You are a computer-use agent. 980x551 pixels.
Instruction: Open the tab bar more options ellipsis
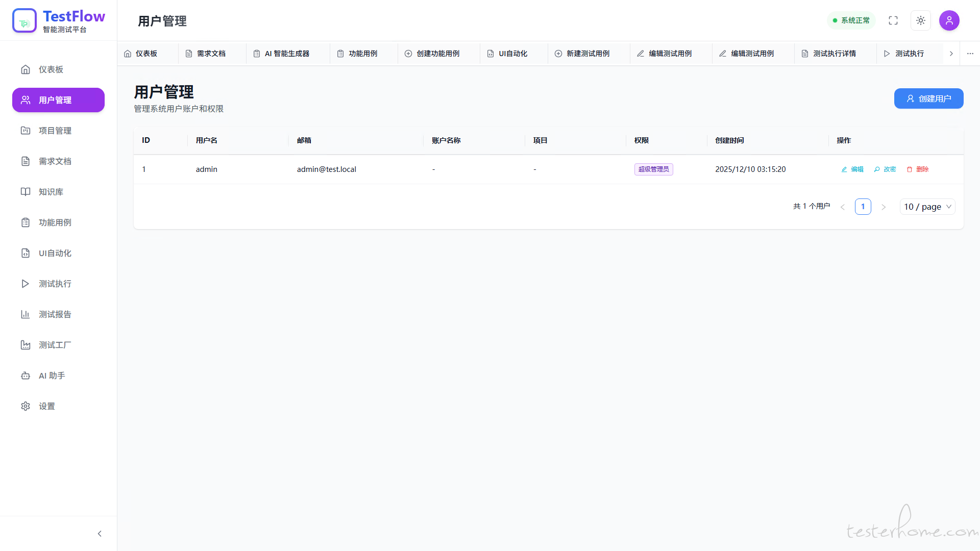click(x=970, y=54)
